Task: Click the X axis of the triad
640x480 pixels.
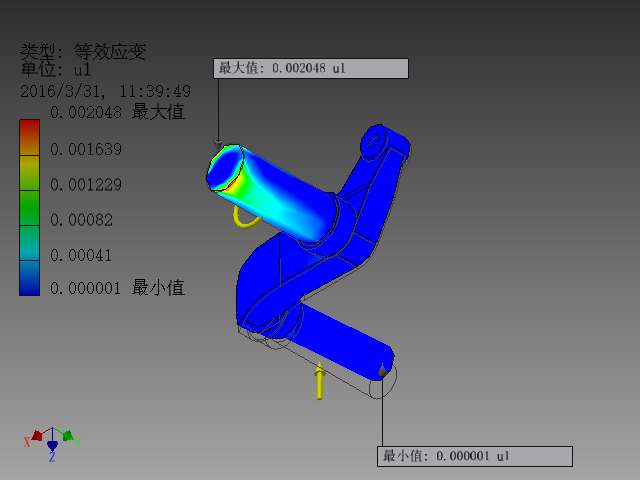Action: click(34, 437)
